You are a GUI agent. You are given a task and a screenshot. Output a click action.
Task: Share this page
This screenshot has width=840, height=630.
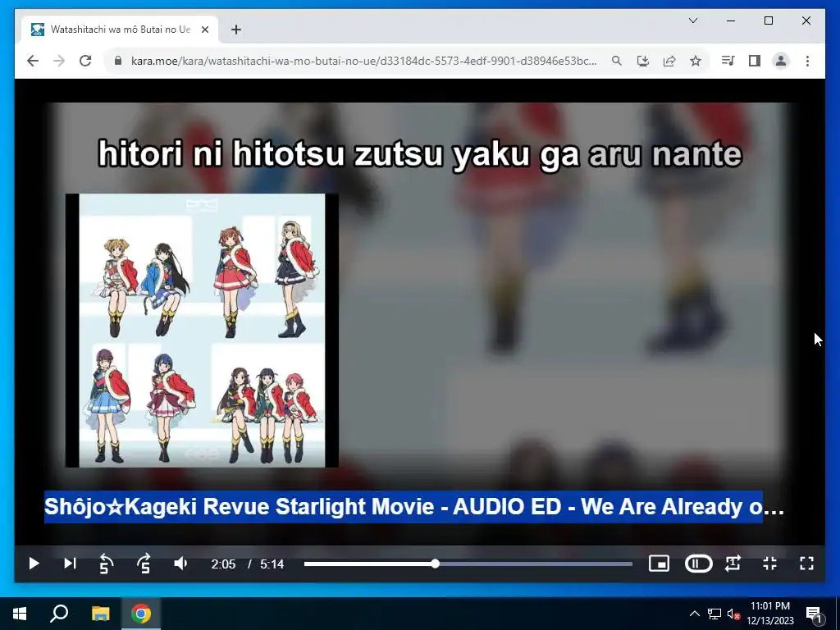coord(669,61)
